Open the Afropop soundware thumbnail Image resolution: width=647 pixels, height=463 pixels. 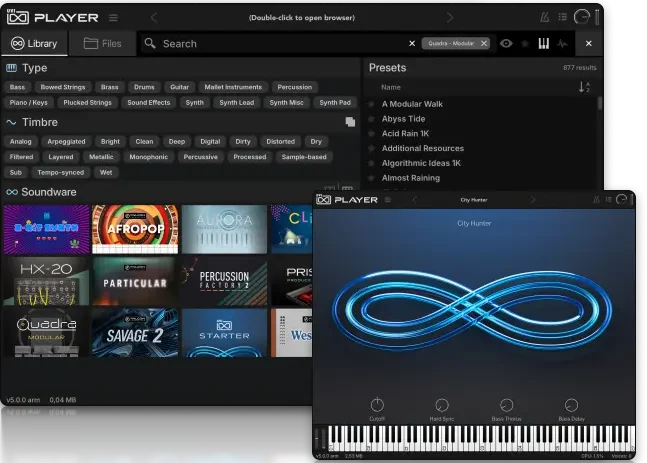click(135, 229)
